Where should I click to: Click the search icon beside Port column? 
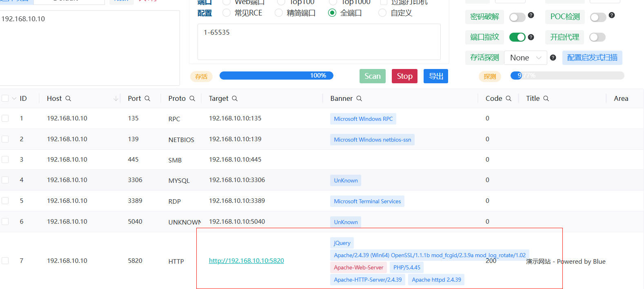(x=147, y=98)
